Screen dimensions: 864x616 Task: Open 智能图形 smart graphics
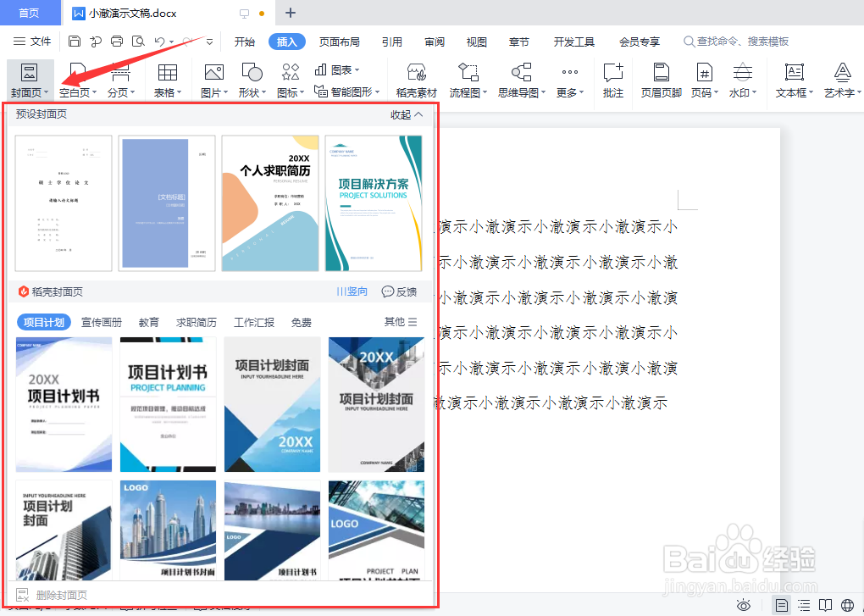coord(346,92)
